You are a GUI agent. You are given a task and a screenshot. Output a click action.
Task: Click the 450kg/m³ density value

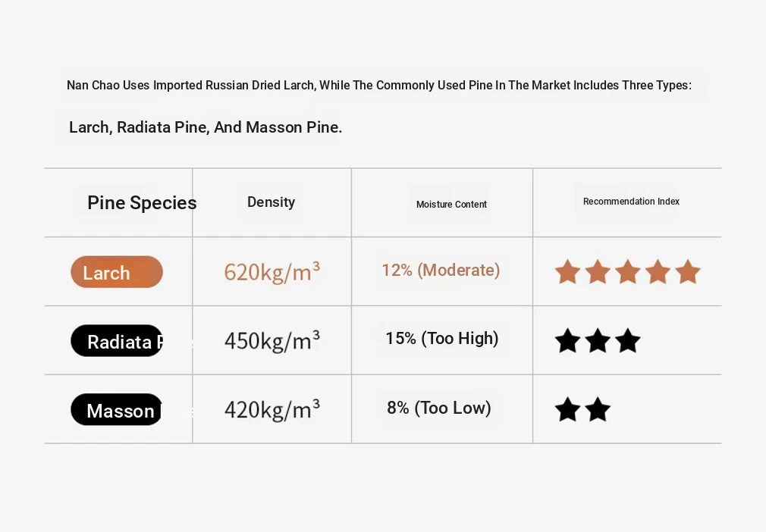[272, 341]
